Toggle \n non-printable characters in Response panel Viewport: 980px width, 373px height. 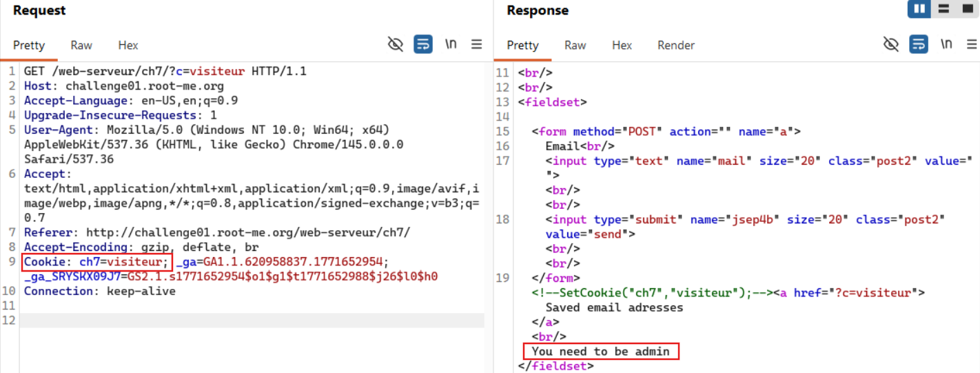946,45
